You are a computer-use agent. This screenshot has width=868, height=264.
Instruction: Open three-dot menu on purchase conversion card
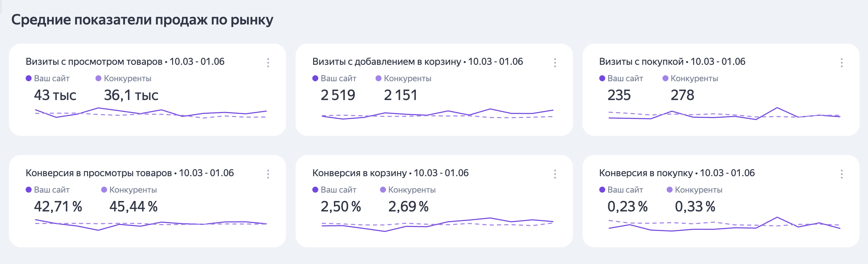coord(842,174)
